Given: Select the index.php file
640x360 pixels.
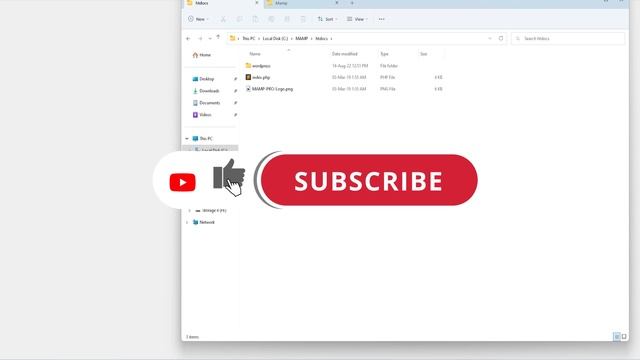Looking at the screenshot, I should click(x=261, y=77).
